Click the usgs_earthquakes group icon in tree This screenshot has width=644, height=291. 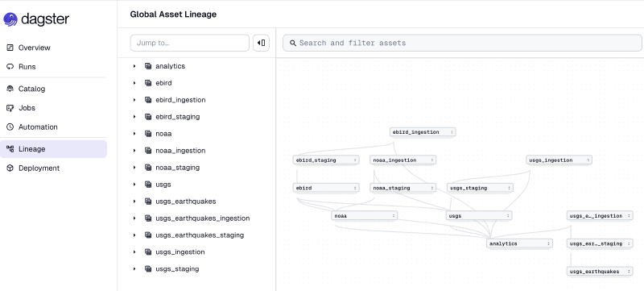click(x=148, y=202)
